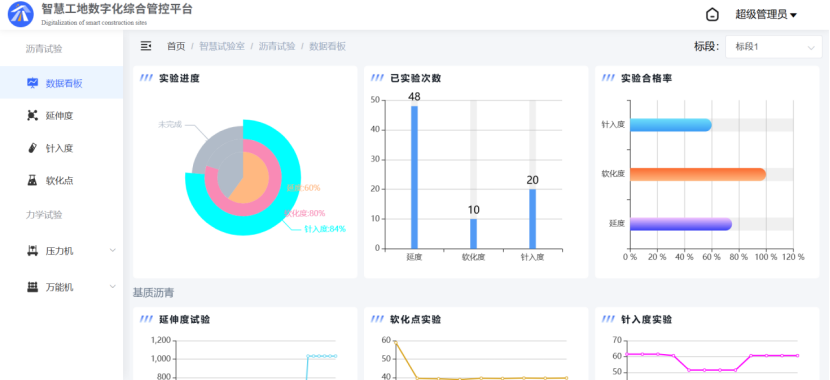Open 软化点 menu item

61,180
